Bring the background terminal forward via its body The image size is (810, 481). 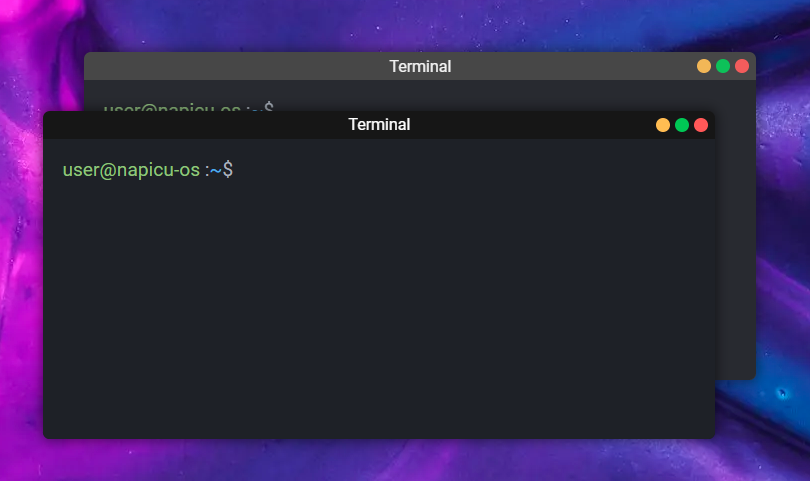click(x=735, y=250)
